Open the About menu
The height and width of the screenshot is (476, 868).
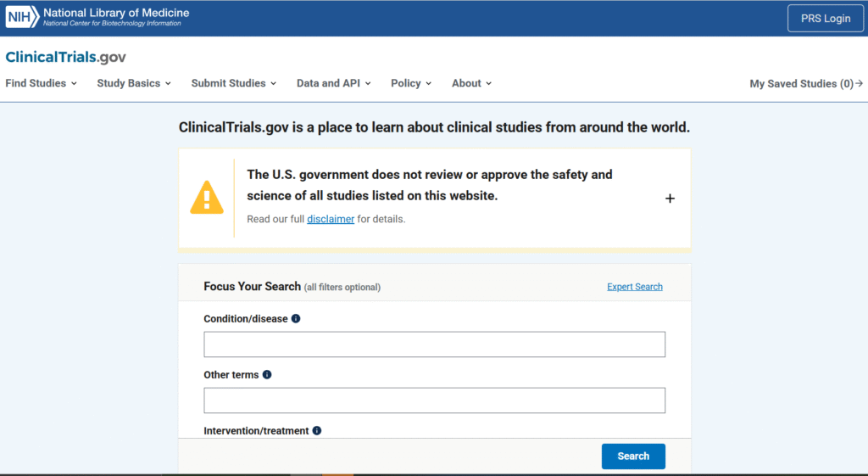point(471,83)
